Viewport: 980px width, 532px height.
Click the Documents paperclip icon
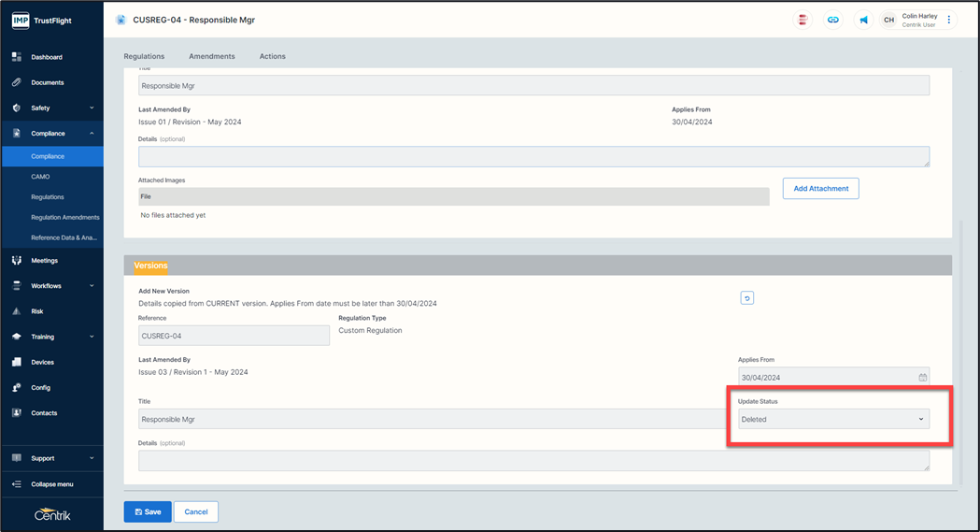[x=17, y=82]
